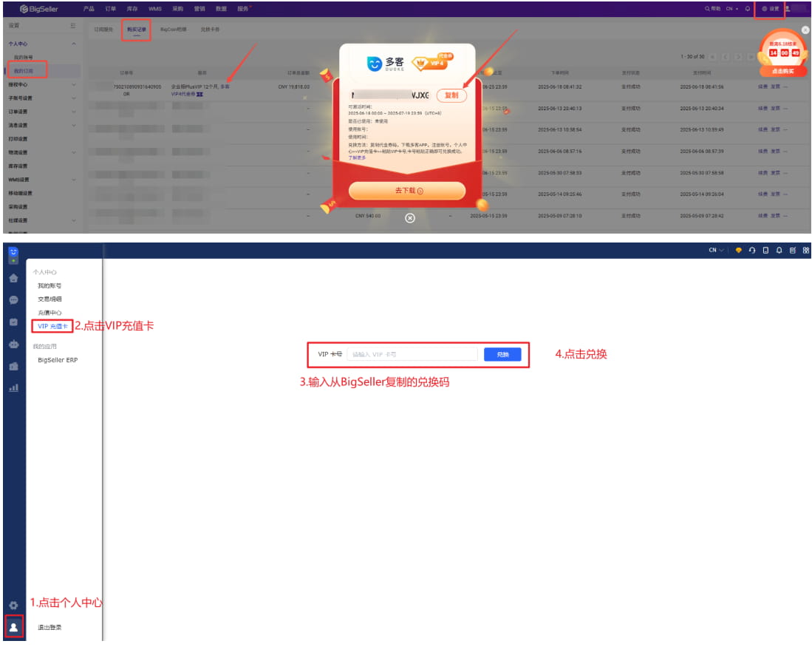Focus the VIP 卡号 input field
Image resolution: width=812 pixels, height=658 pixels.
[412, 354]
